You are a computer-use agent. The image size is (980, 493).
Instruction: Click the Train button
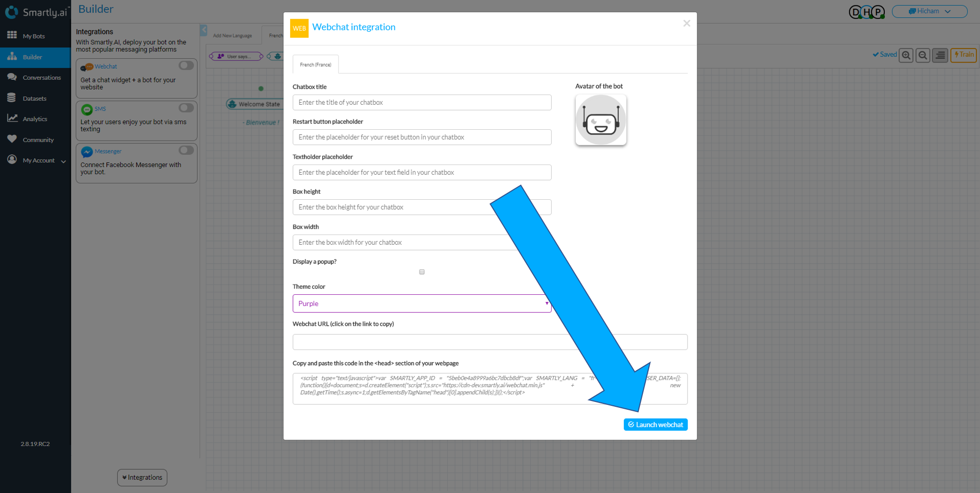963,55
